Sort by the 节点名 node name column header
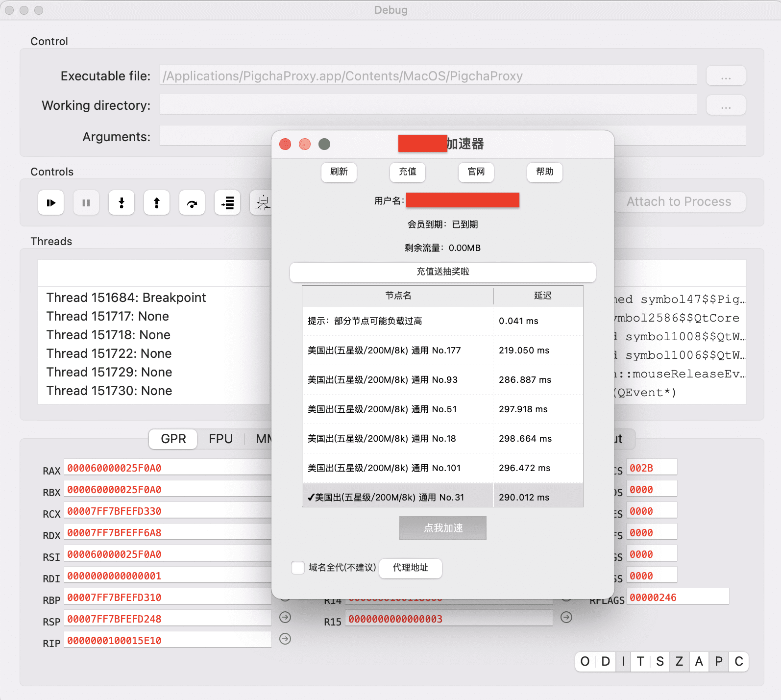 point(398,296)
